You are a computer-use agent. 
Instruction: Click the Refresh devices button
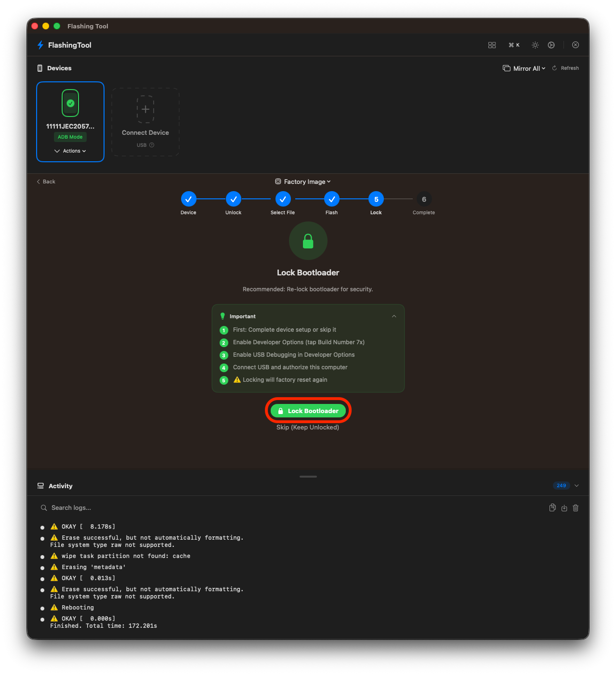565,68
